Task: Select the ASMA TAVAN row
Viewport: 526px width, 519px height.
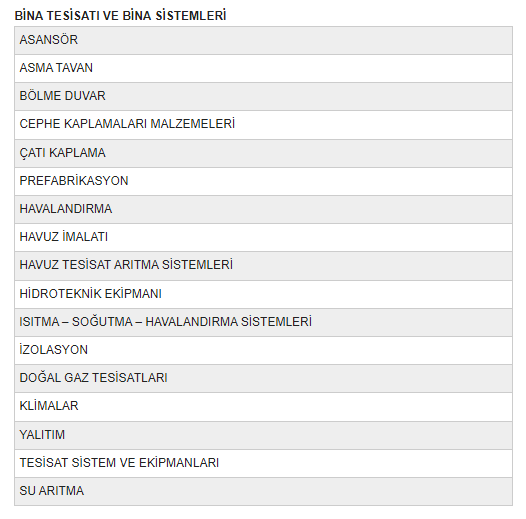Action: pos(263,68)
